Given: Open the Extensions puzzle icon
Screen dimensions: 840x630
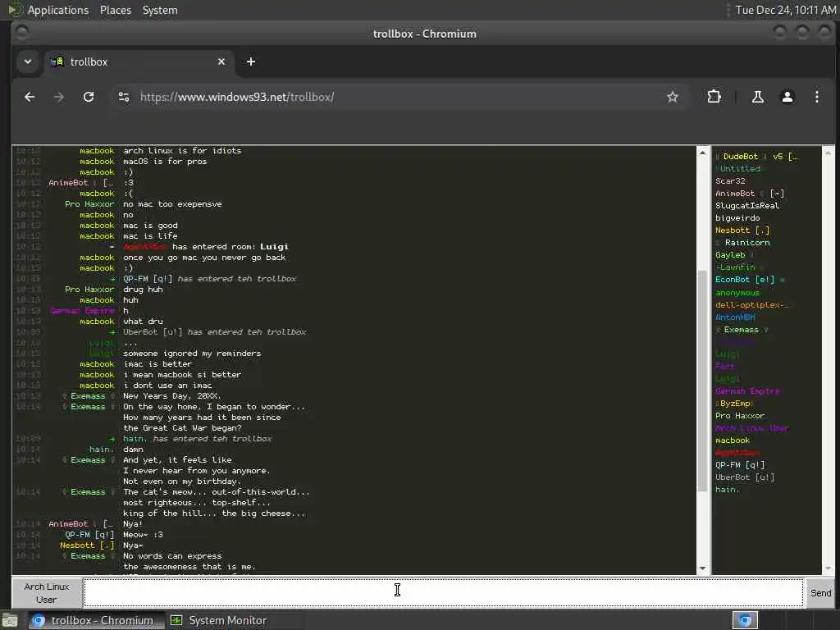Looking at the screenshot, I should coord(714,97).
